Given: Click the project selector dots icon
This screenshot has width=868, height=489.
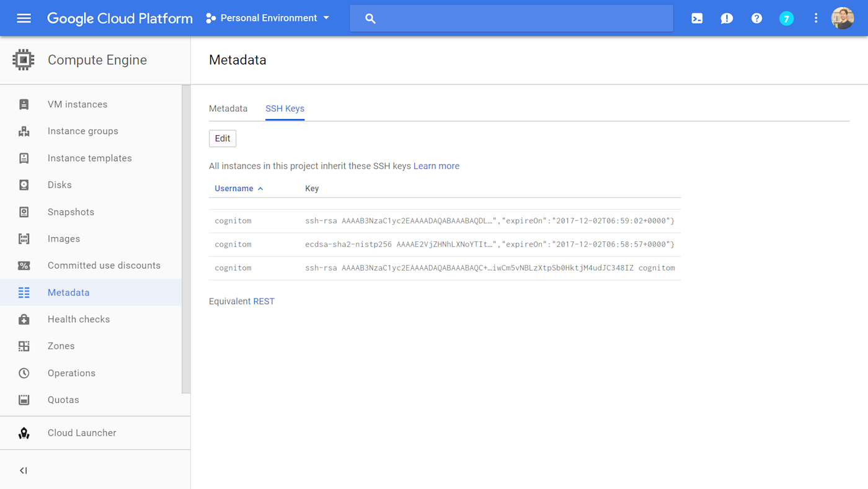Looking at the screenshot, I should 211,18.
